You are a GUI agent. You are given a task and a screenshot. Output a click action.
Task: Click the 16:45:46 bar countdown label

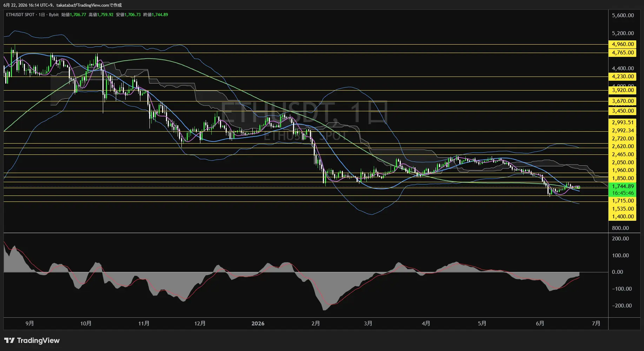click(623, 193)
